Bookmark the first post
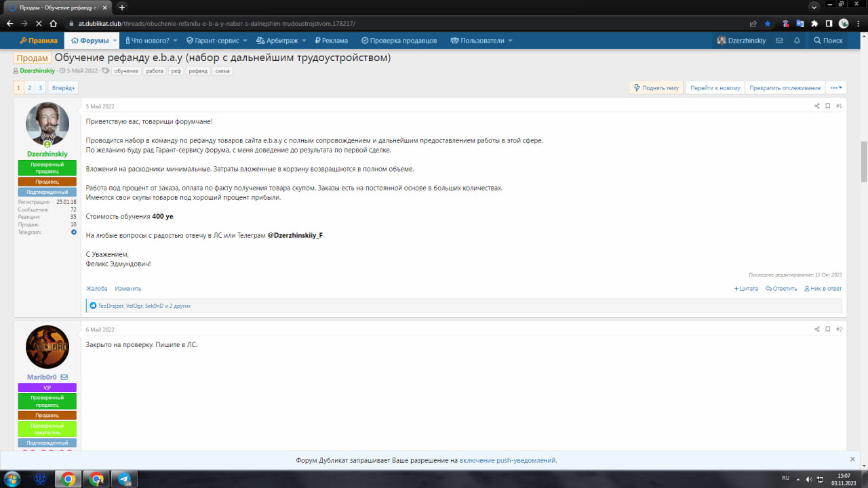Screen dimensions: 868x488 tap(827, 106)
